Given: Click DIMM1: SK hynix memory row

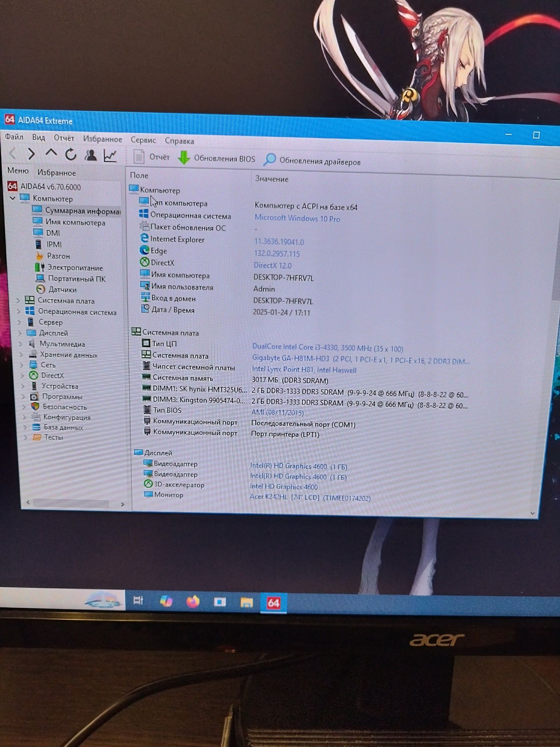Looking at the screenshot, I should point(305,391).
